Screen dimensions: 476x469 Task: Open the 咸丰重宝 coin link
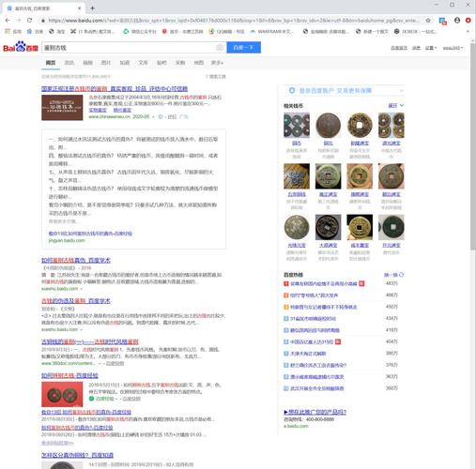point(360,246)
